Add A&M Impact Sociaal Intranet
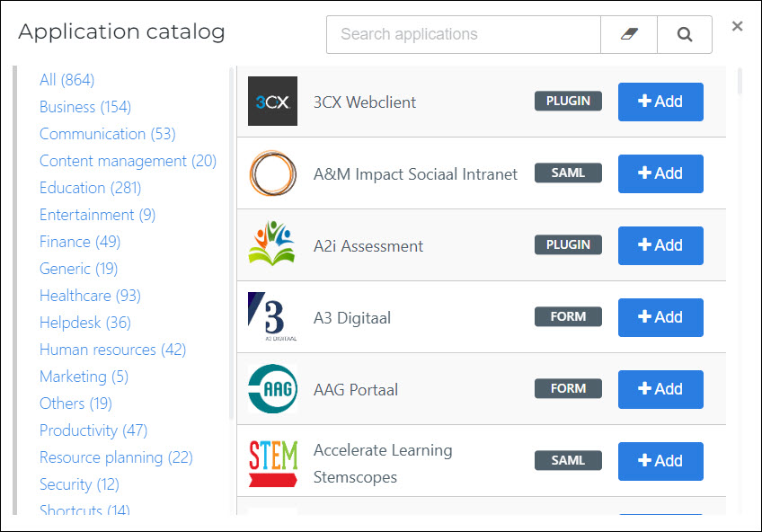Viewport: 762px width, 532px height. click(x=660, y=173)
